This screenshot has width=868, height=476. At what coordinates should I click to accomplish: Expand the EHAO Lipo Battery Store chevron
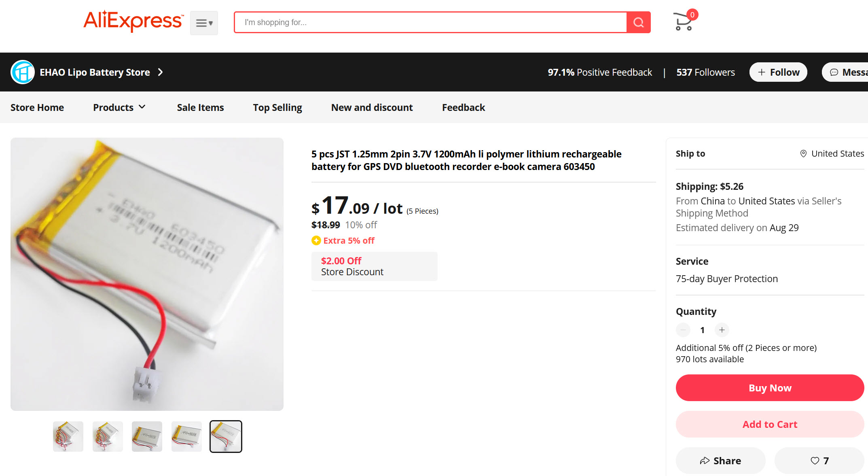tap(161, 72)
